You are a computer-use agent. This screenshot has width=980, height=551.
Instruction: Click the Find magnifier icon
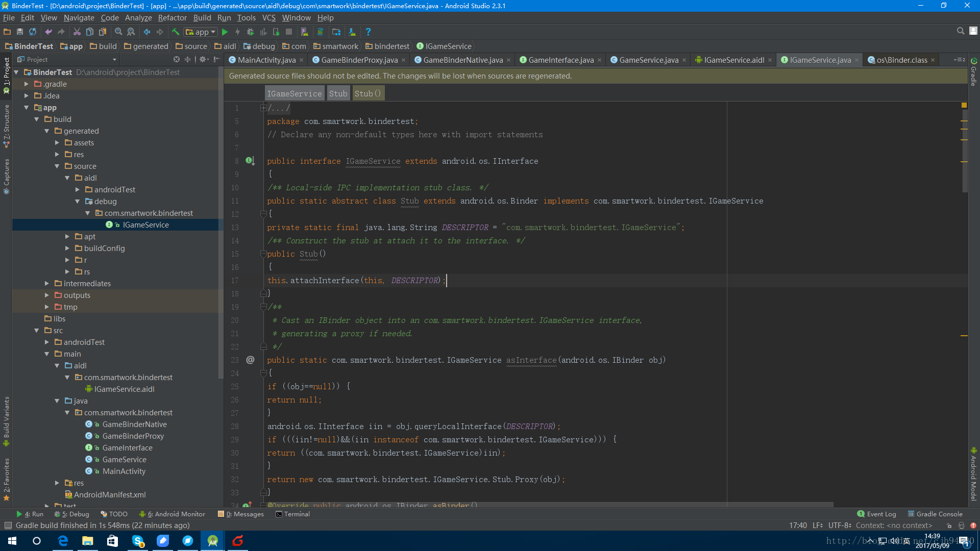(x=118, y=32)
